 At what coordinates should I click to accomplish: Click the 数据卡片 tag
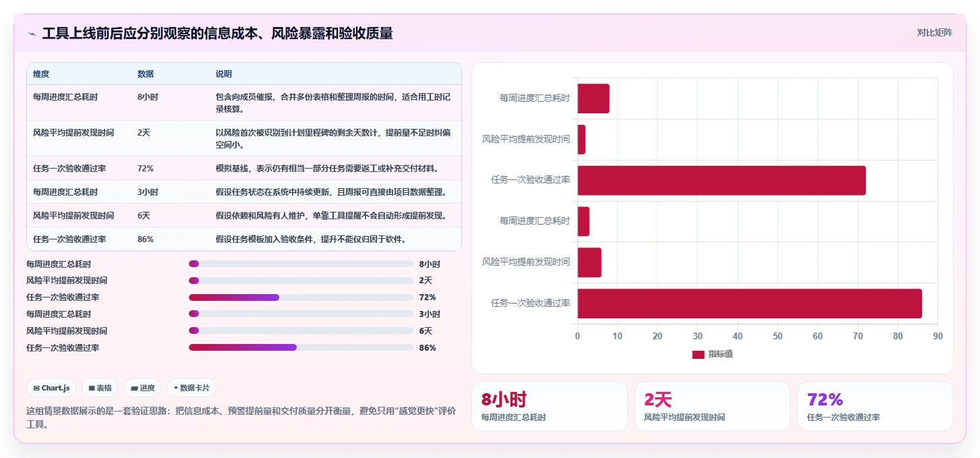(x=192, y=388)
